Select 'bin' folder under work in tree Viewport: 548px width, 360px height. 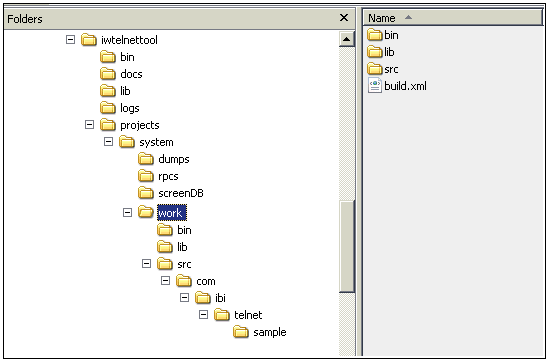pyautogui.click(x=184, y=230)
